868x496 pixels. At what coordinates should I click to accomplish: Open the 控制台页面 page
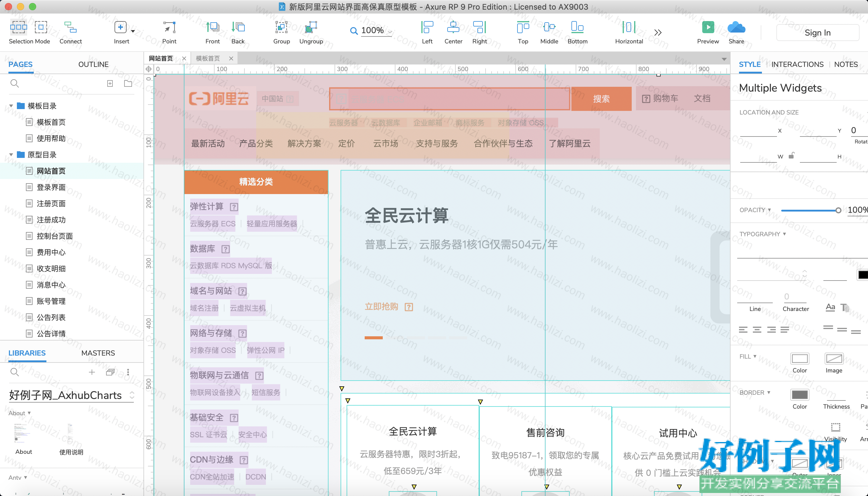point(55,236)
